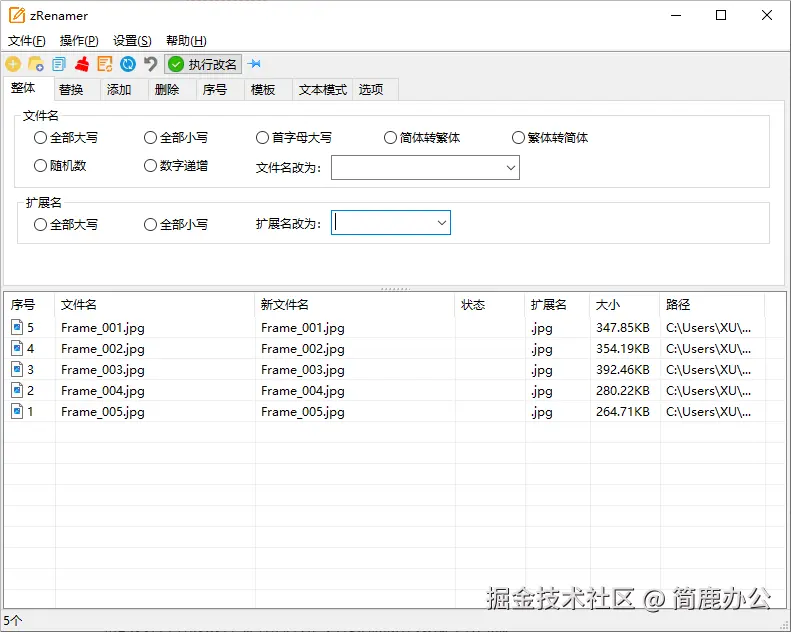Switch to the 文本模式 tab
Image resolution: width=791 pixels, height=632 pixels.
point(323,90)
